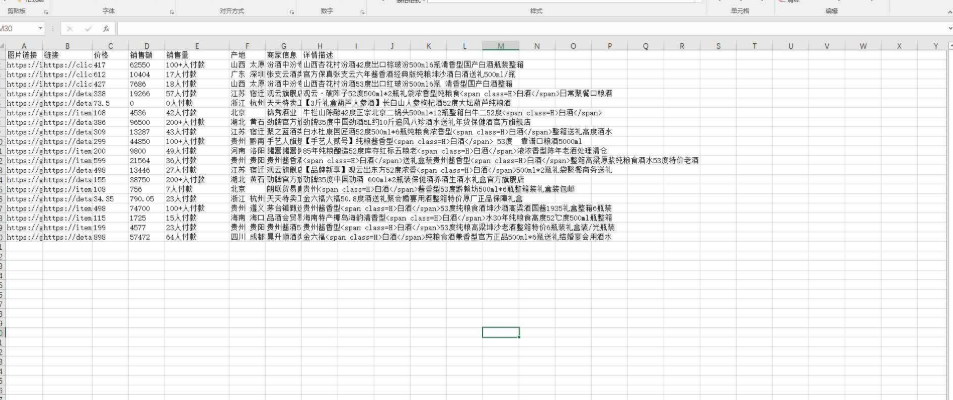Select the 图片链接 header cell

[24, 55]
